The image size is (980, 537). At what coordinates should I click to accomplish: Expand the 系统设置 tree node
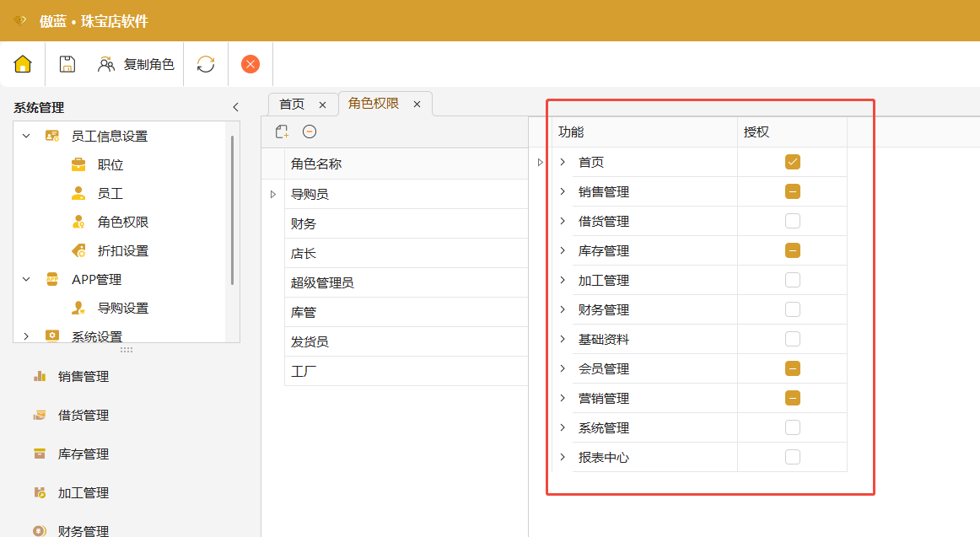coord(26,336)
